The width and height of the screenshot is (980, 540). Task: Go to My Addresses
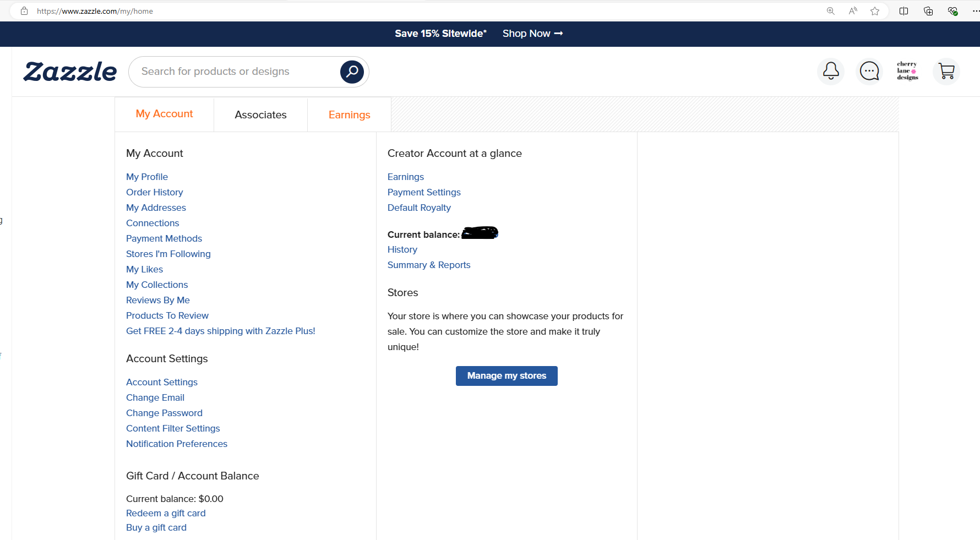pyautogui.click(x=156, y=208)
